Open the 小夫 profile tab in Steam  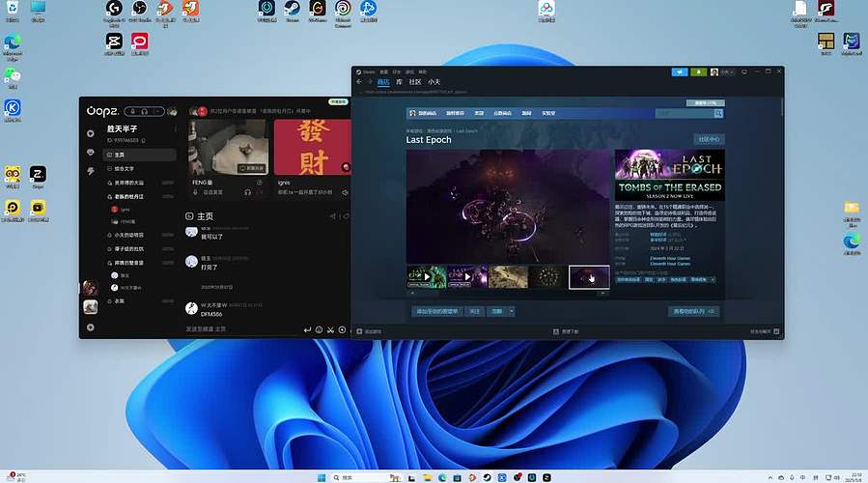click(434, 82)
